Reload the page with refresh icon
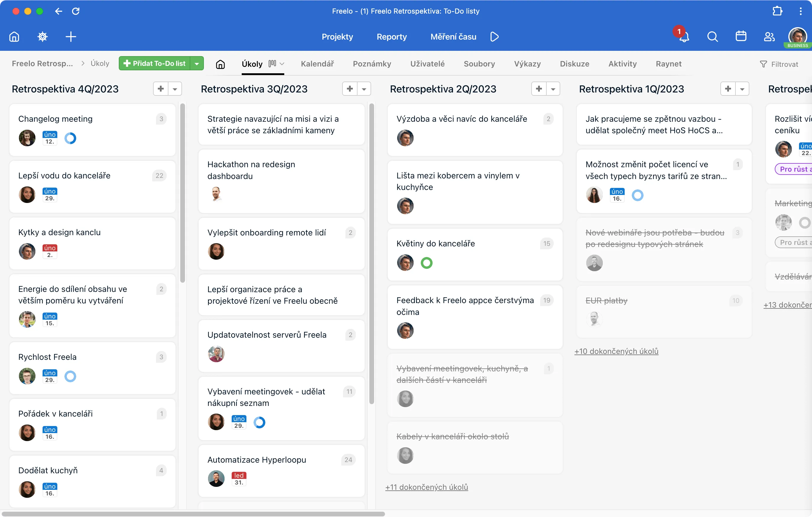The image size is (812, 517). 76,11
